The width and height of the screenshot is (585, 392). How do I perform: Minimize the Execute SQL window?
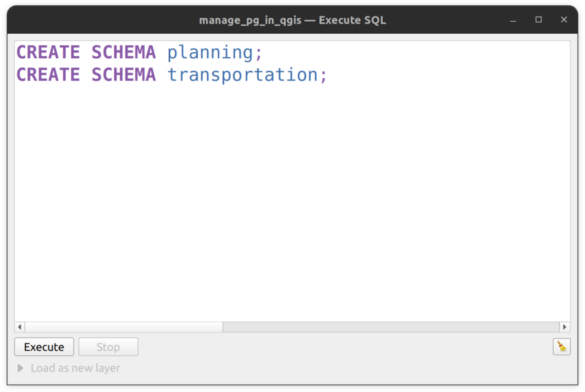coord(513,20)
